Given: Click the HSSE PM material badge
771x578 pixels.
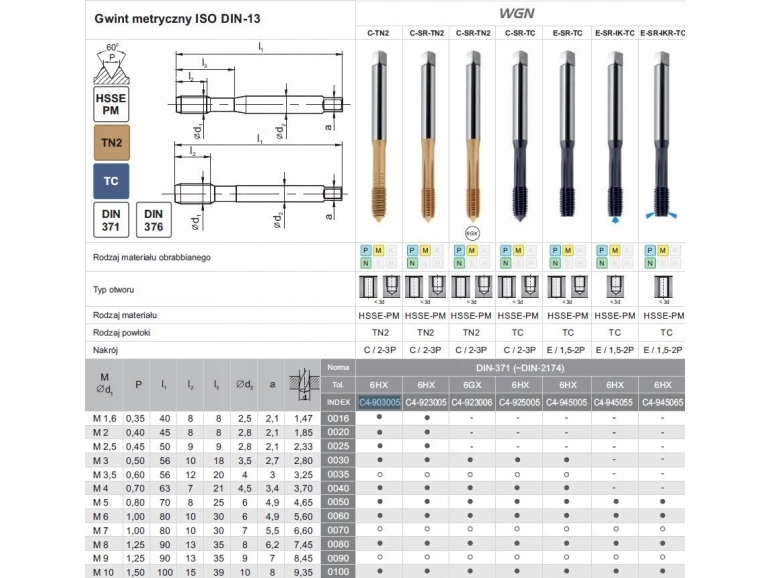Looking at the screenshot, I should click(x=111, y=104).
